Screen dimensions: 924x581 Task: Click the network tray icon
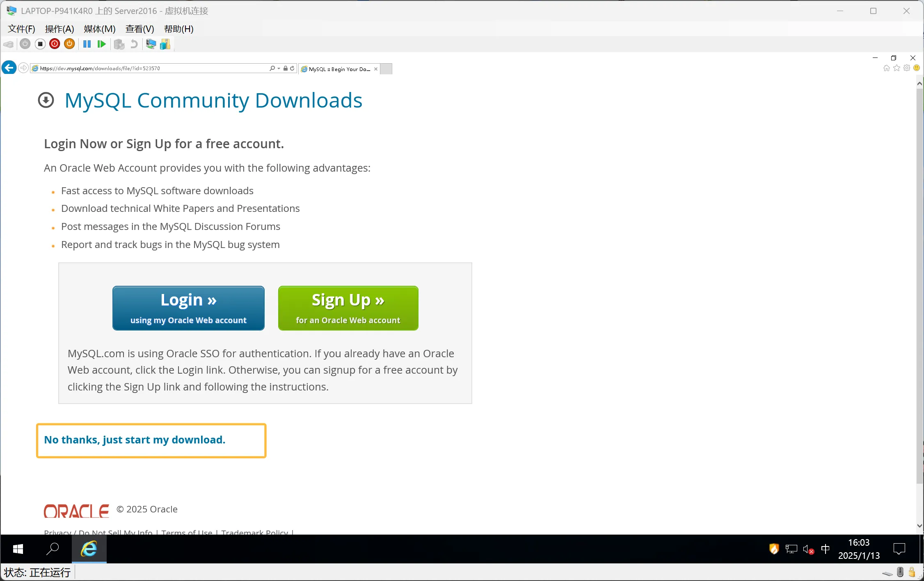[791, 549]
